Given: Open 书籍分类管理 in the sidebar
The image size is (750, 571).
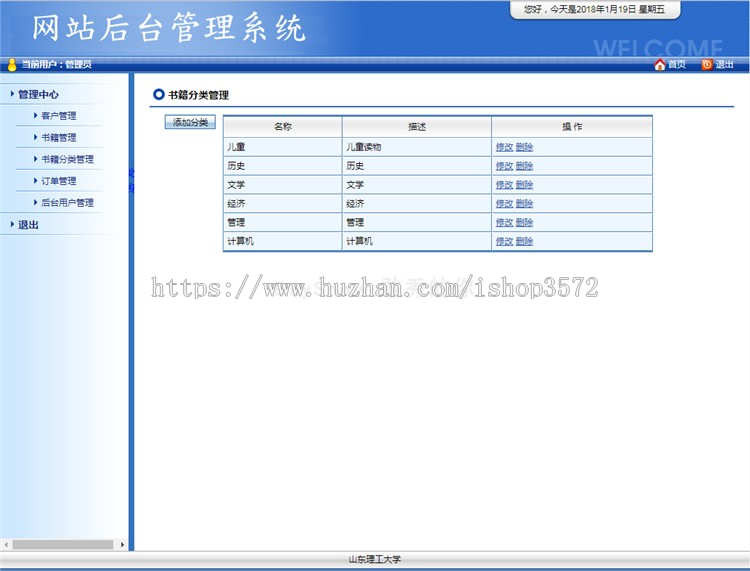Looking at the screenshot, I should point(67,159).
